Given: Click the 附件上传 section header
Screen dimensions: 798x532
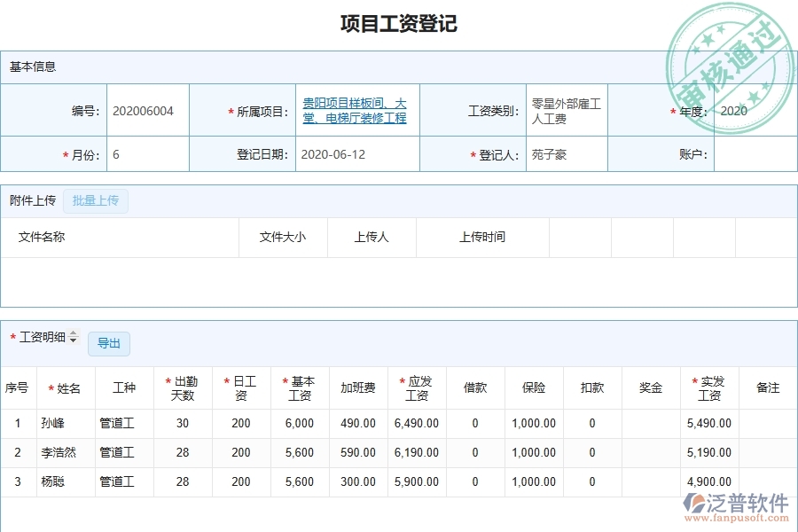Looking at the screenshot, I should click(31, 201).
